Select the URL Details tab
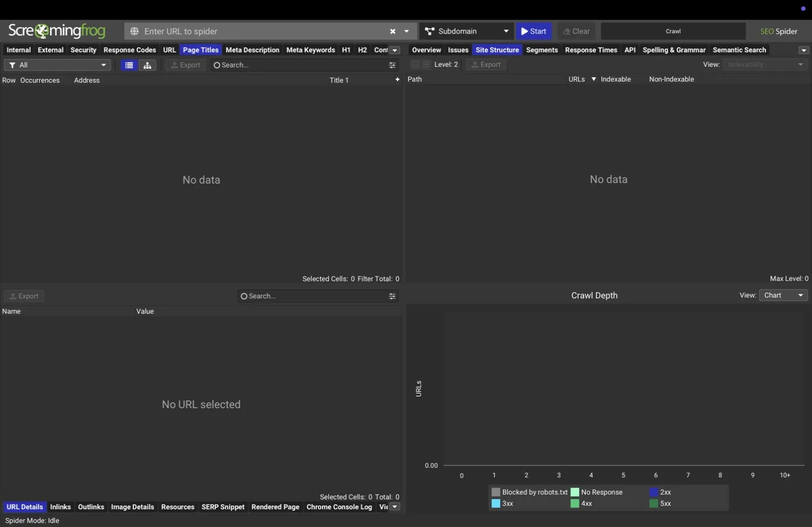The width and height of the screenshot is (812, 527). pyautogui.click(x=24, y=507)
